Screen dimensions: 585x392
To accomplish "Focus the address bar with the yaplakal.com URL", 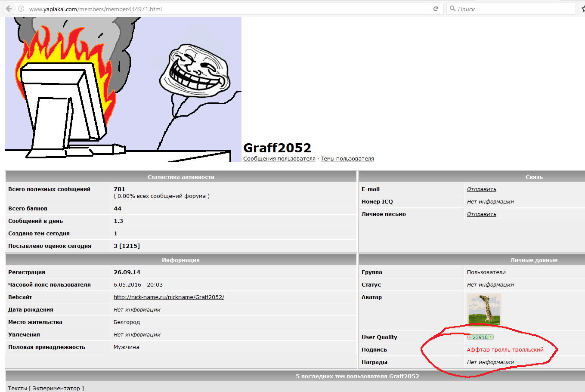I will pos(228,9).
